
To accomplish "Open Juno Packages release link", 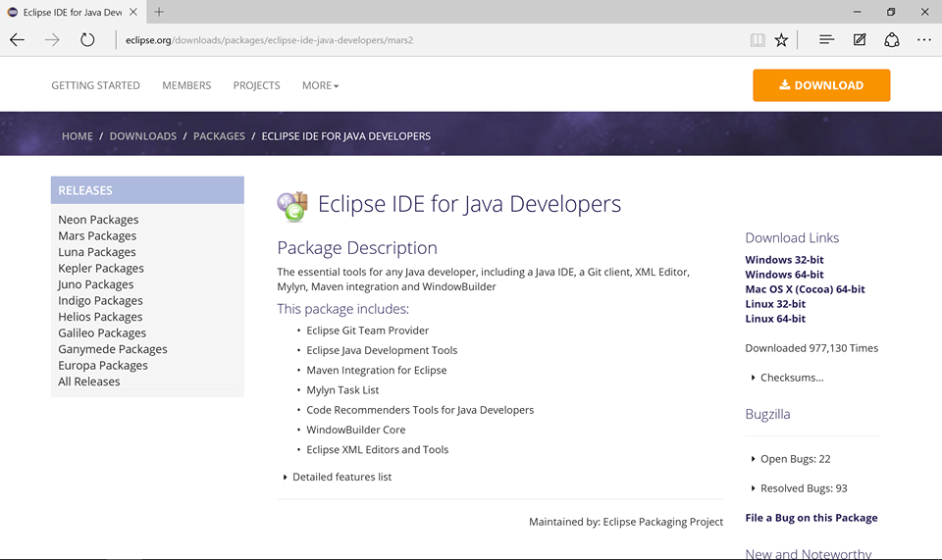I will click(x=95, y=284).
